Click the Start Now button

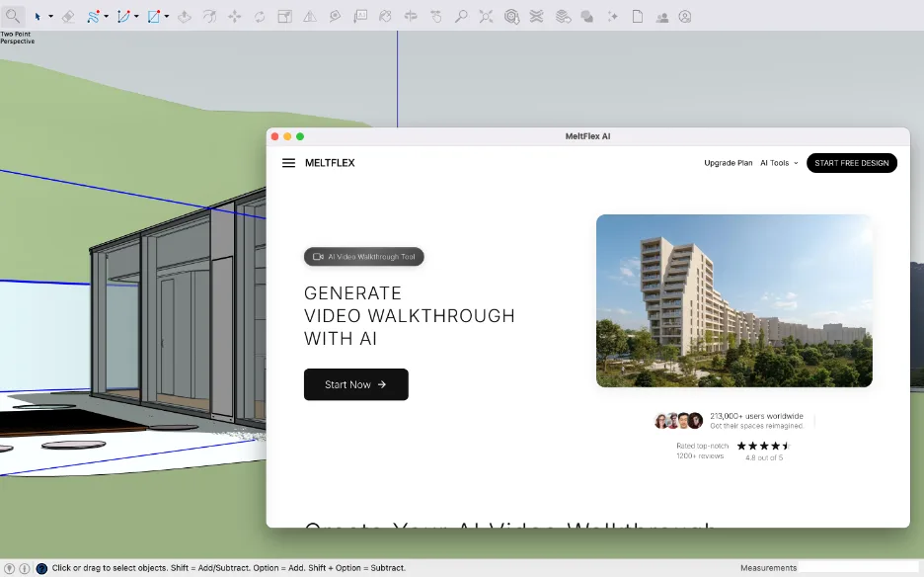click(356, 384)
